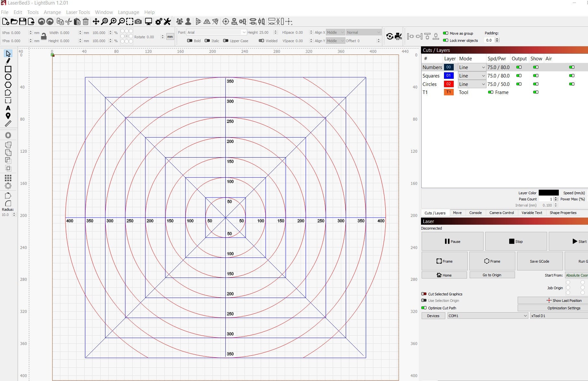Turn off Optimize Cut Path
The width and height of the screenshot is (588, 381).
(424, 308)
